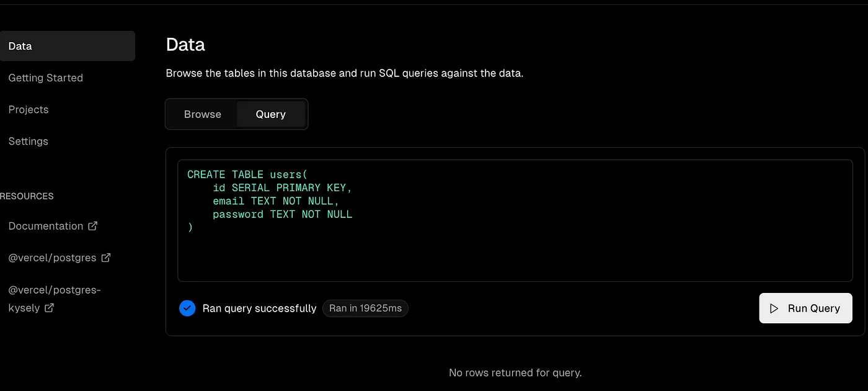Click external-link icon next to @vercel/postgres
The width and height of the screenshot is (868, 391).
(106, 258)
